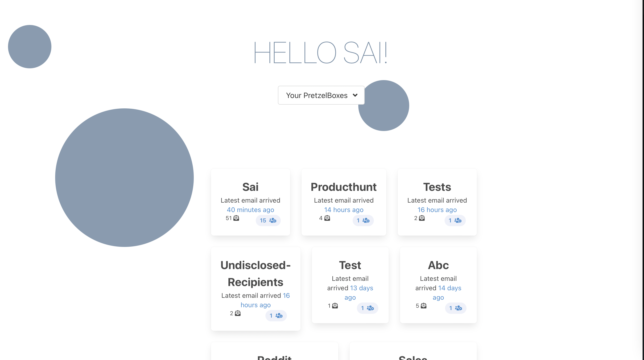Click Tests card envelope icon

tap(422, 218)
